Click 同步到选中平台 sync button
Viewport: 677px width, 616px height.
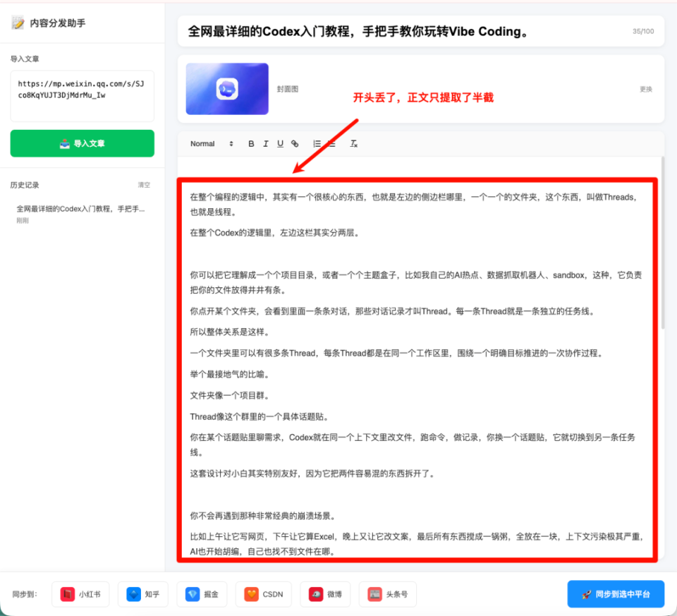(x=616, y=594)
